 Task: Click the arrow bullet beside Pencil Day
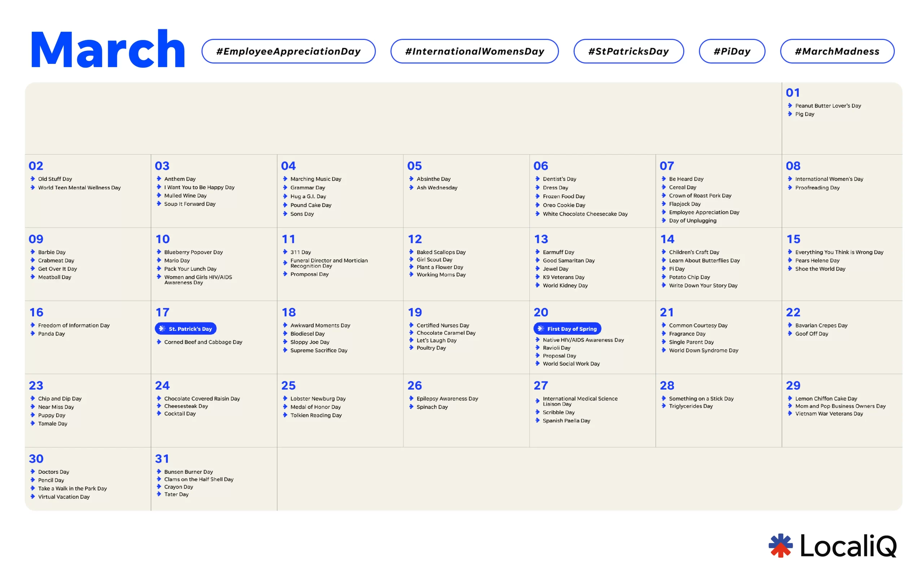tap(33, 480)
